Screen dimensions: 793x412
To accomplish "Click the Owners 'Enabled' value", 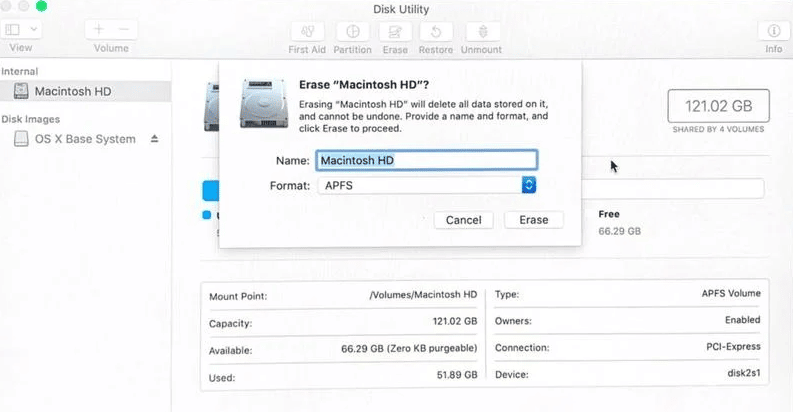I will pos(742,320).
